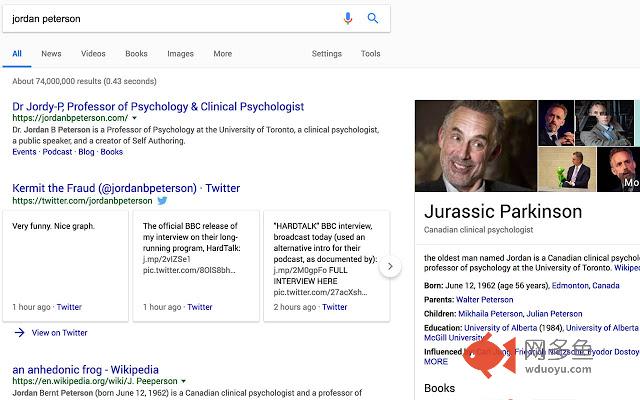The image size is (640, 400).
Task: Open the Books sitelink under first result
Action: (111, 152)
